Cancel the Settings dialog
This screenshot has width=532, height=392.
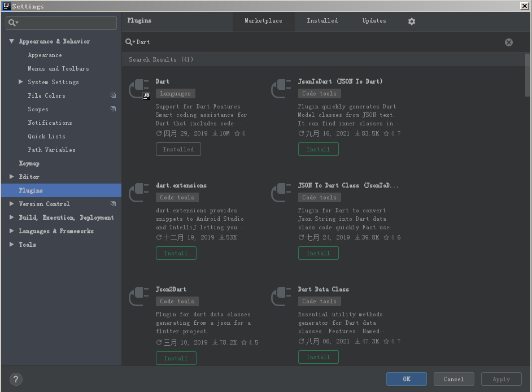pyautogui.click(x=453, y=379)
